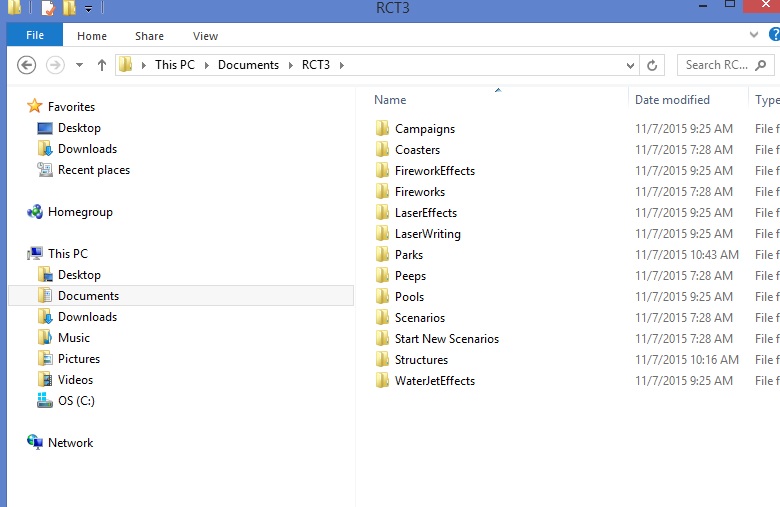The image size is (780, 507).
Task: Expand the address bar history dropdown
Action: pos(630,65)
